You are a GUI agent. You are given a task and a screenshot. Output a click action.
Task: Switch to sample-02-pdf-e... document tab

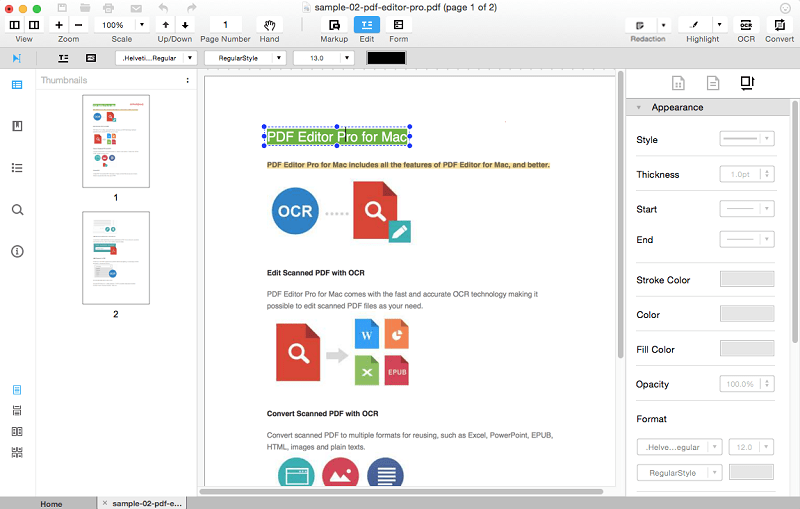pyautogui.click(x=146, y=503)
